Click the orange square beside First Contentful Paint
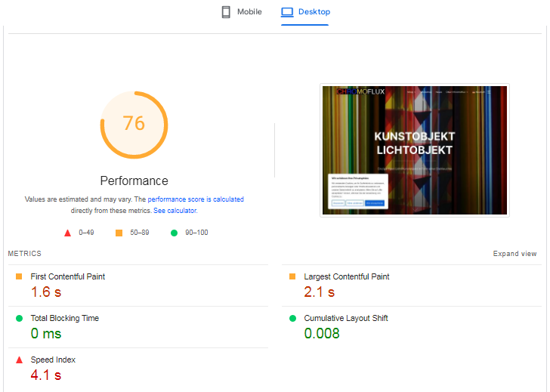The height and width of the screenshot is (392, 550). pyautogui.click(x=19, y=276)
